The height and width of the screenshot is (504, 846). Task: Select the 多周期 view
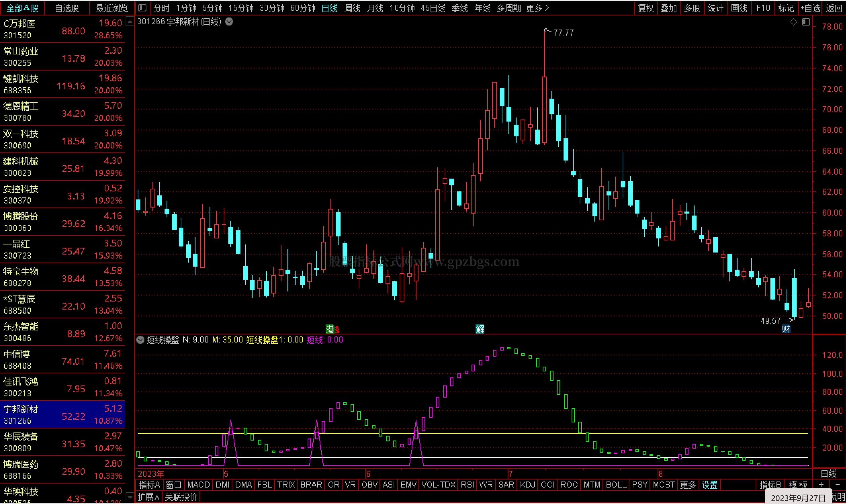click(508, 8)
